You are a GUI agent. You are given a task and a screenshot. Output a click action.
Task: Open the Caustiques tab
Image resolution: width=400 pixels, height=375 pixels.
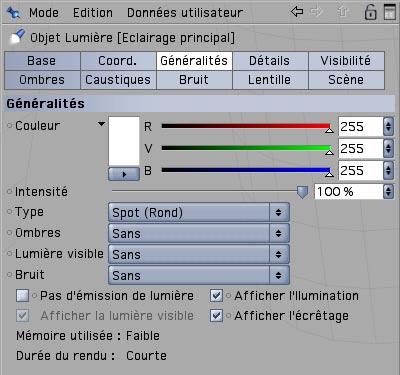coord(118,80)
